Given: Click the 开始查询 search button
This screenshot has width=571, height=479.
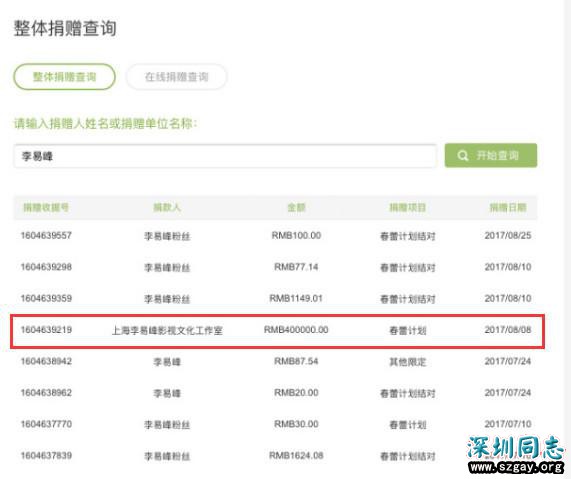Looking at the screenshot, I should [491, 156].
